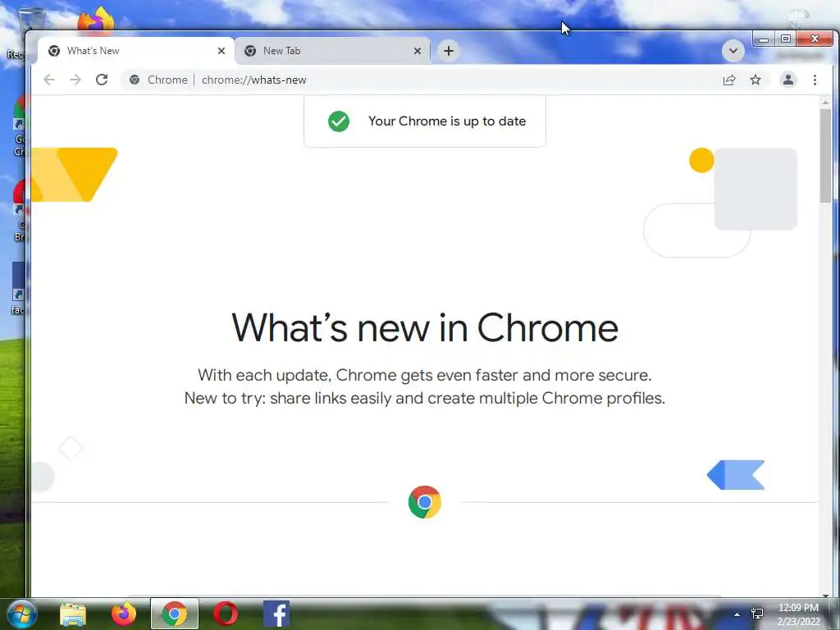This screenshot has width=840, height=630.
Task: Show hidden system tray icons
Action: [737, 614]
